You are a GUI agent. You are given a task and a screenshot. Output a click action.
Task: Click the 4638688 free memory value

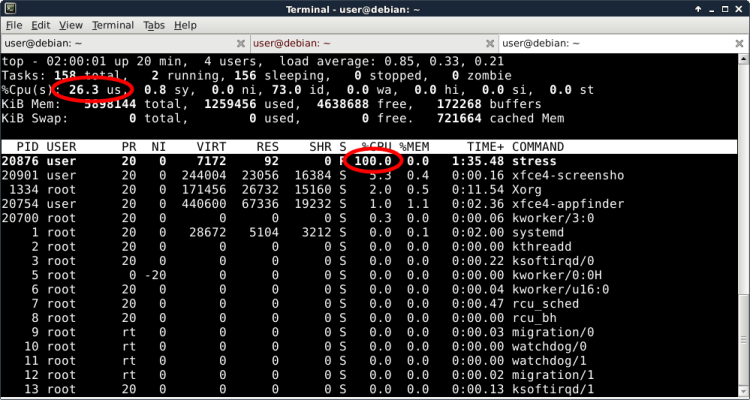tap(343, 104)
